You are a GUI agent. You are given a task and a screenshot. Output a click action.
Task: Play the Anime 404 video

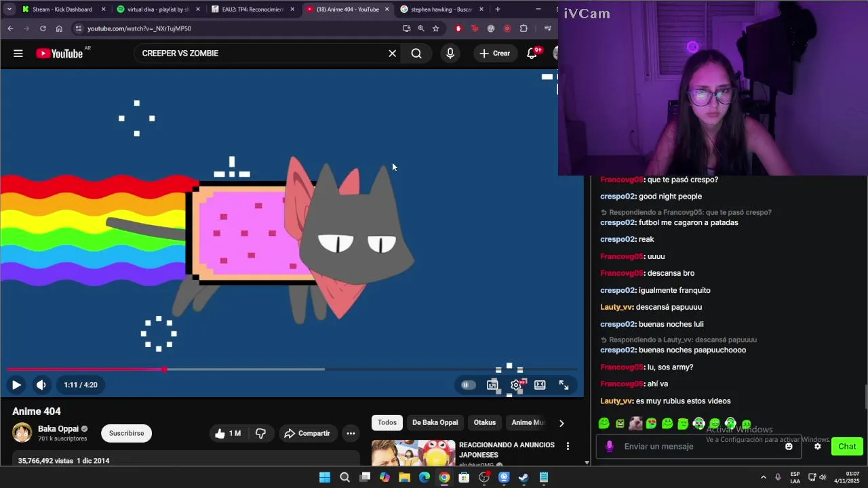pyautogui.click(x=16, y=385)
